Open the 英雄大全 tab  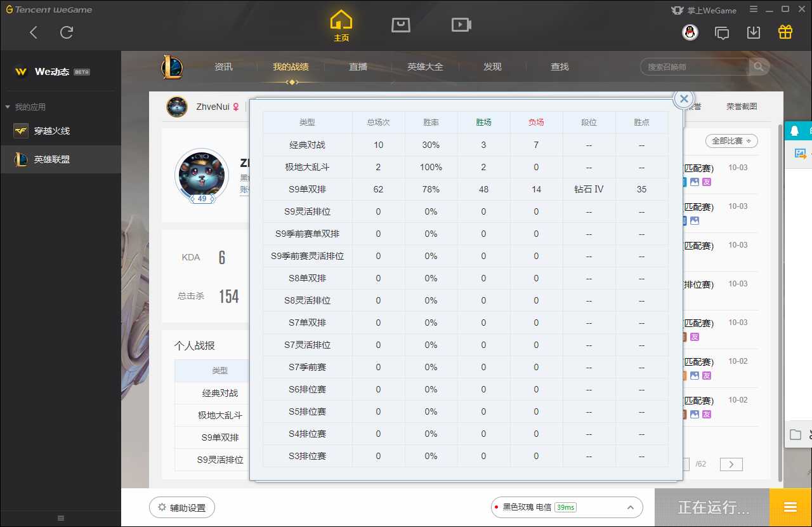pos(425,67)
